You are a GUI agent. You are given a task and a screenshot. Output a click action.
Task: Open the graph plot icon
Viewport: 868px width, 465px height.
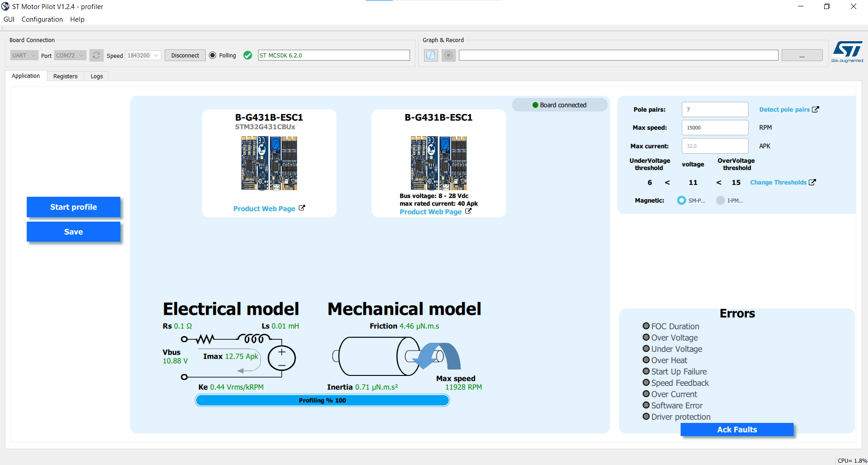click(431, 55)
